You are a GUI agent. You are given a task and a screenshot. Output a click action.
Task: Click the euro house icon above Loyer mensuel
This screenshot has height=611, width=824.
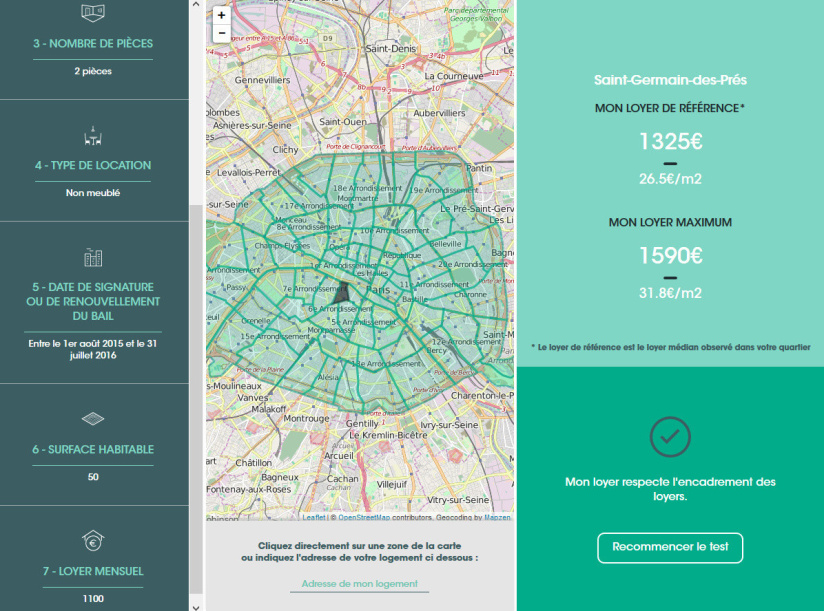tap(93, 542)
